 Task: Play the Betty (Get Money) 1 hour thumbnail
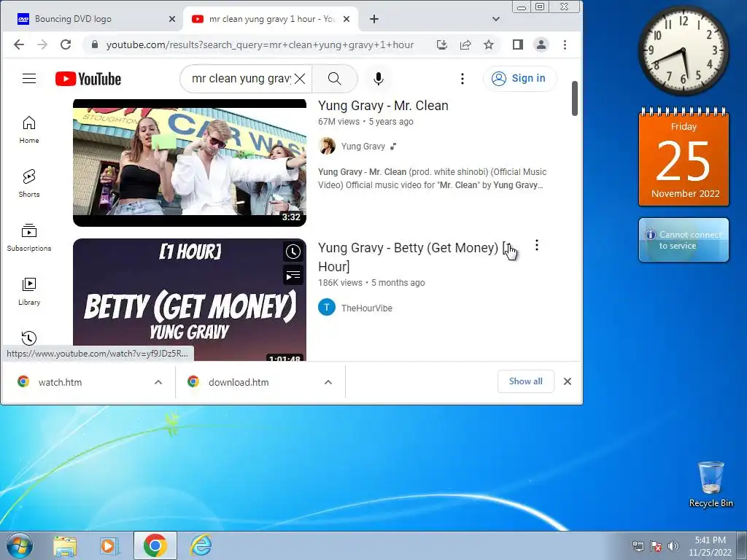(x=190, y=299)
